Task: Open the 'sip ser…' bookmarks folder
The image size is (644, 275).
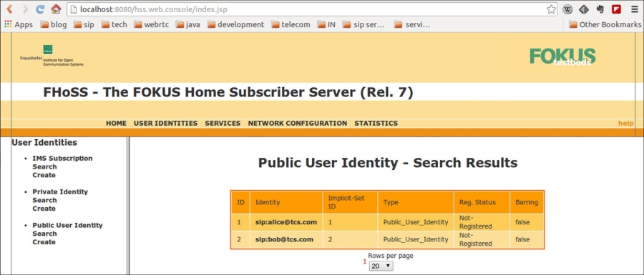Action: coord(364,24)
